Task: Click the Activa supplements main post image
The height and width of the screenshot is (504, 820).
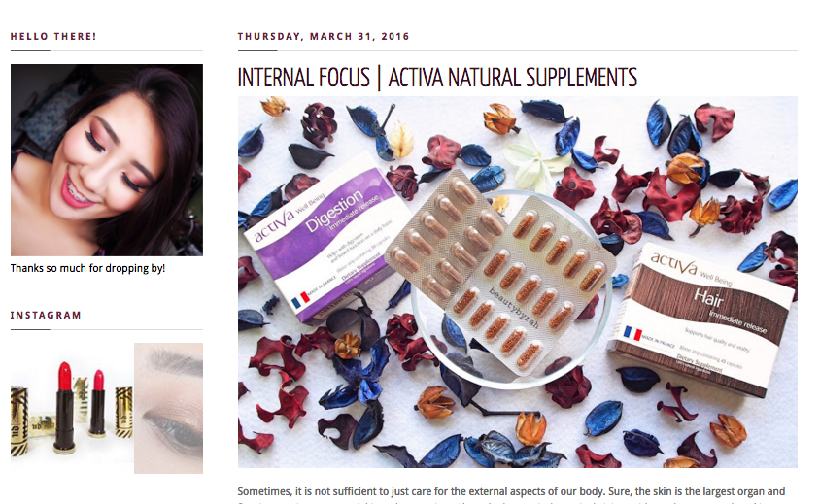Action: (x=517, y=282)
